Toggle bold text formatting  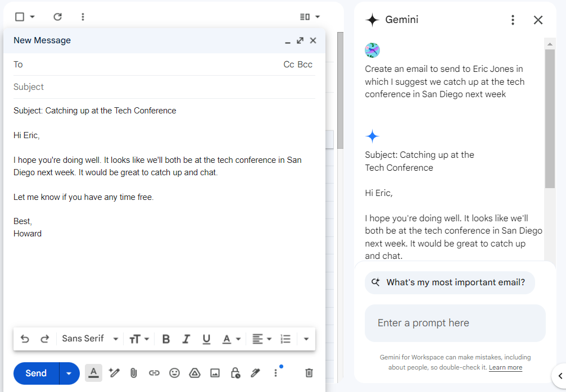click(x=166, y=339)
